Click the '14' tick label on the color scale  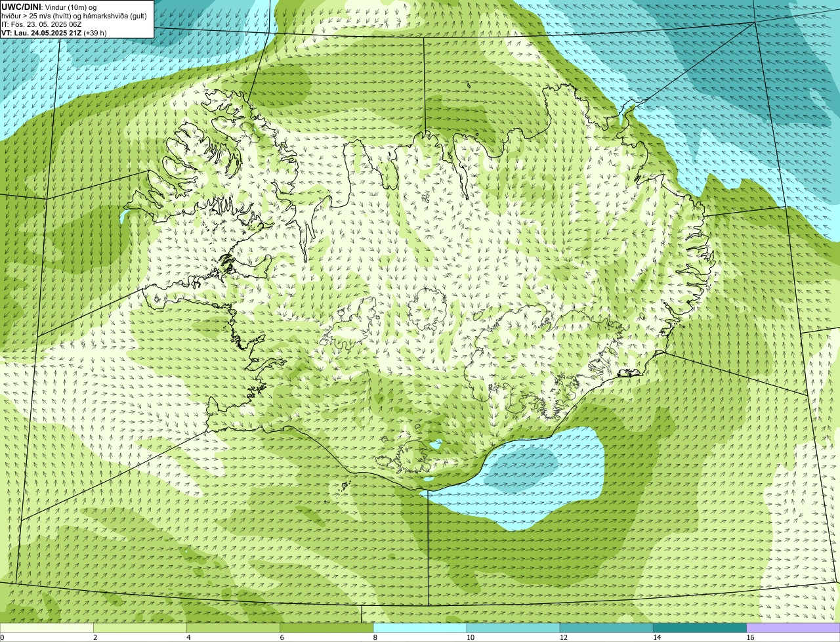(657, 637)
